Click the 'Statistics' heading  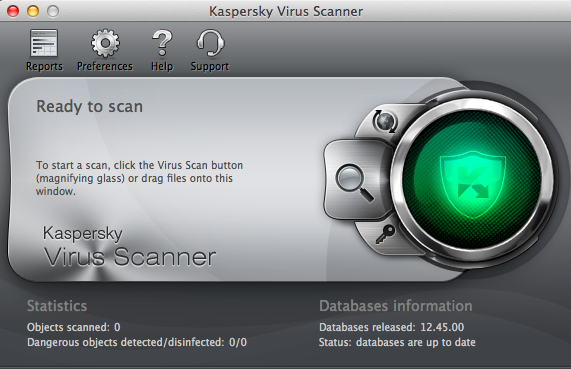tap(57, 306)
